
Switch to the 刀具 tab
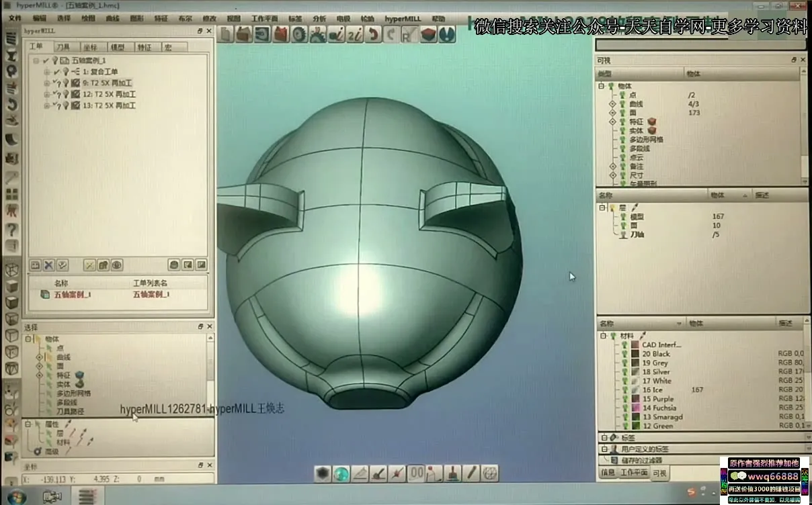63,47
